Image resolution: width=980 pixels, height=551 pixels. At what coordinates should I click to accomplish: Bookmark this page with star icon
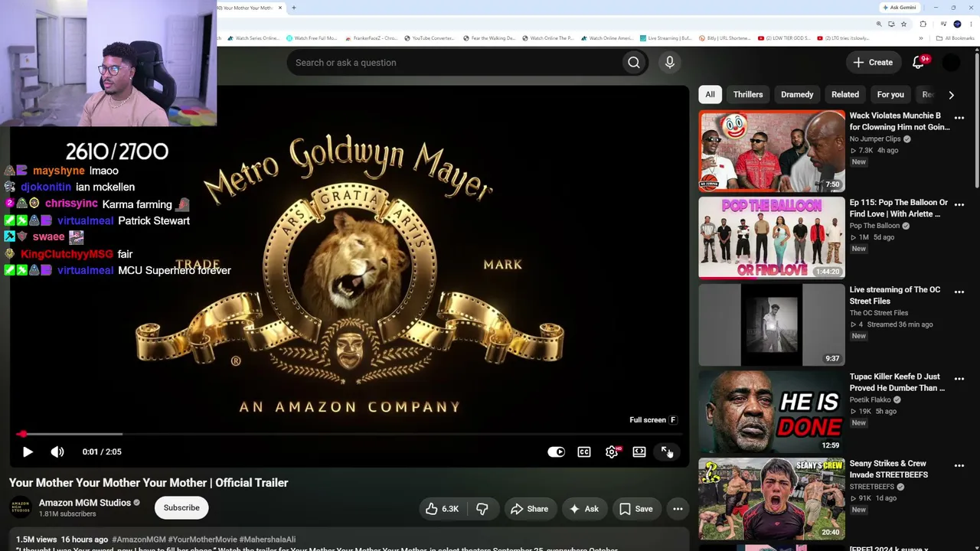point(903,24)
